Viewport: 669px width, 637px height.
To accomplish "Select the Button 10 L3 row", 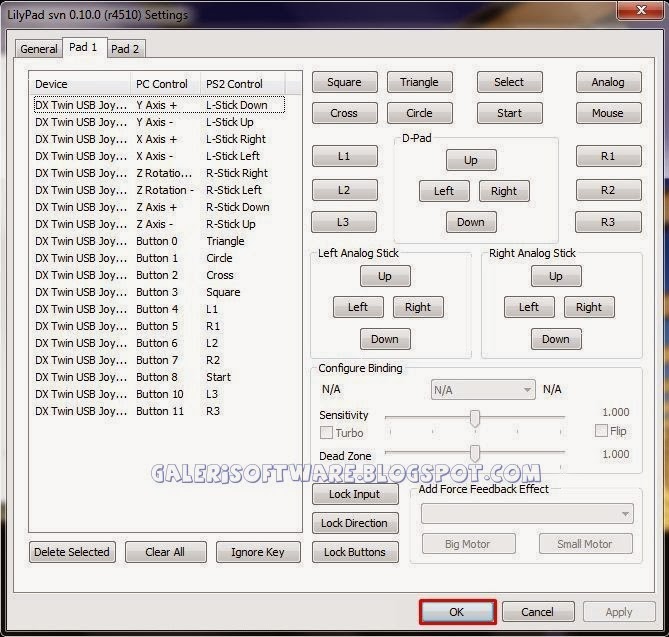I will coord(159,394).
